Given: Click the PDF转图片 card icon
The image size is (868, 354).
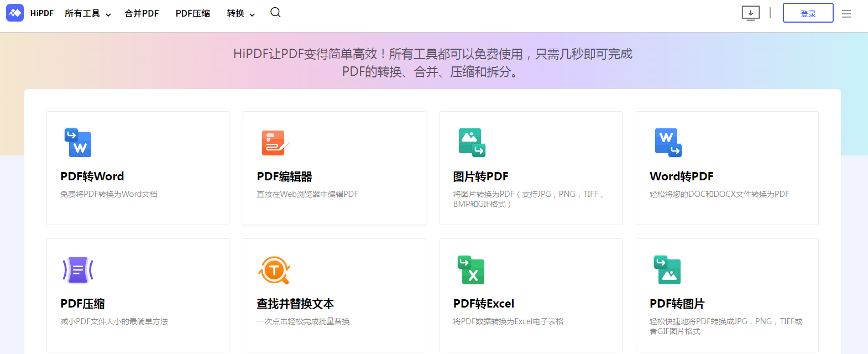Looking at the screenshot, I should coord(667,270).
